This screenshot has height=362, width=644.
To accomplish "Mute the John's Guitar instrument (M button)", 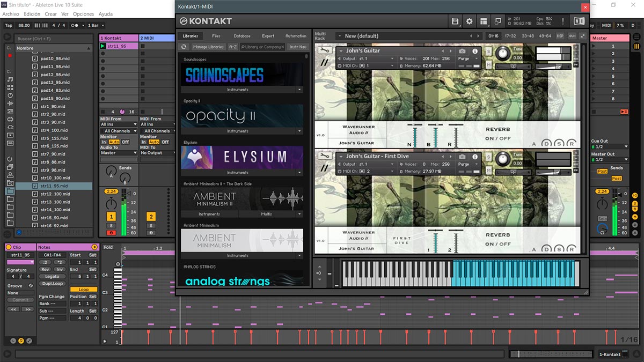I will (489, 65).
